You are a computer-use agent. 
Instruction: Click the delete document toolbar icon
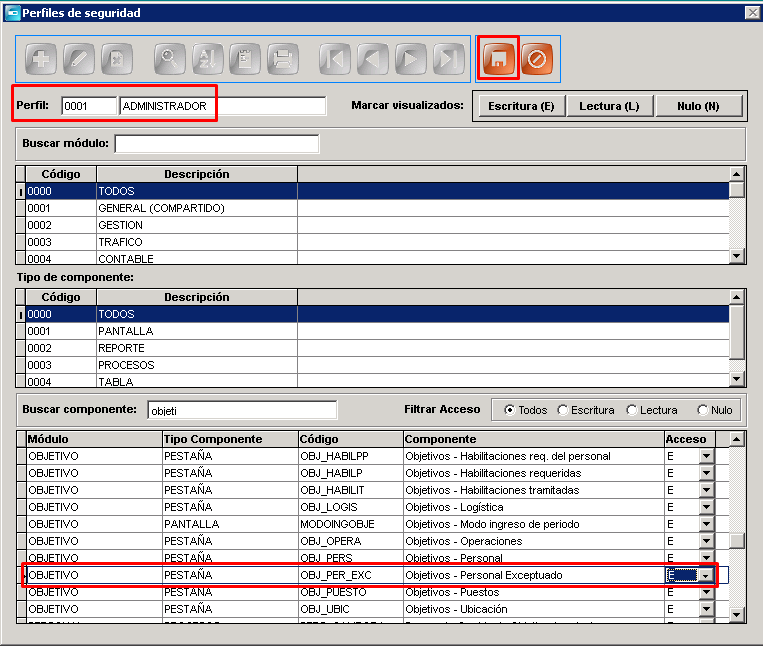(117, 59)
